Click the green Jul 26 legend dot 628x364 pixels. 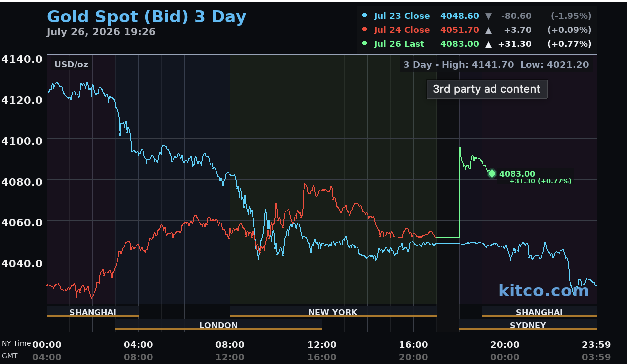(x=364, y=44)
